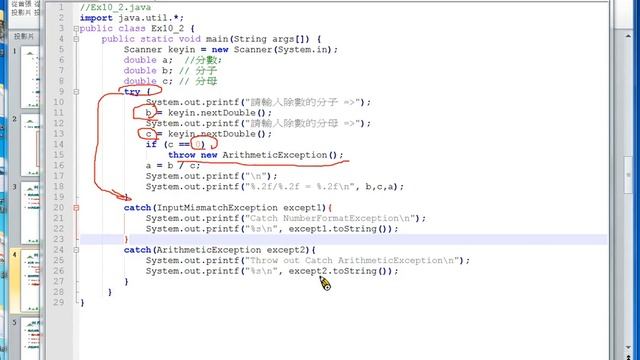The width and height of the screenshot is (640, 360).
Task: Click "public class Ex10_2 {" text
Action: [137, 29]
